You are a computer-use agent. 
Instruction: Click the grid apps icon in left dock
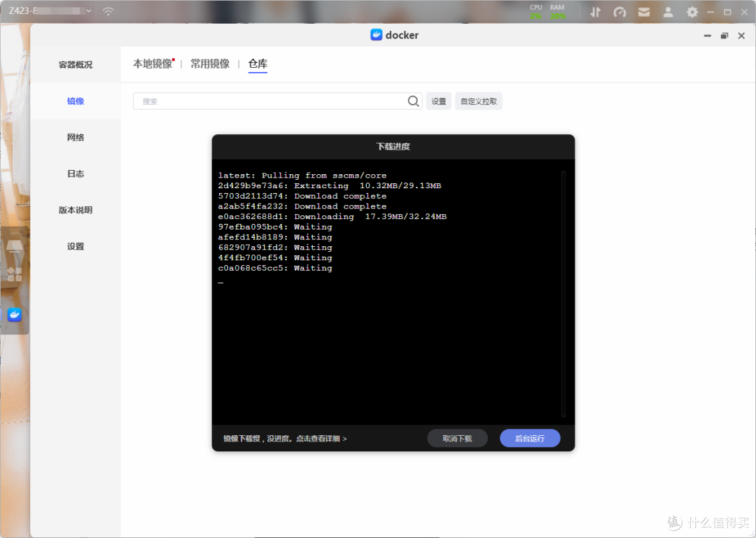(15, 274)
